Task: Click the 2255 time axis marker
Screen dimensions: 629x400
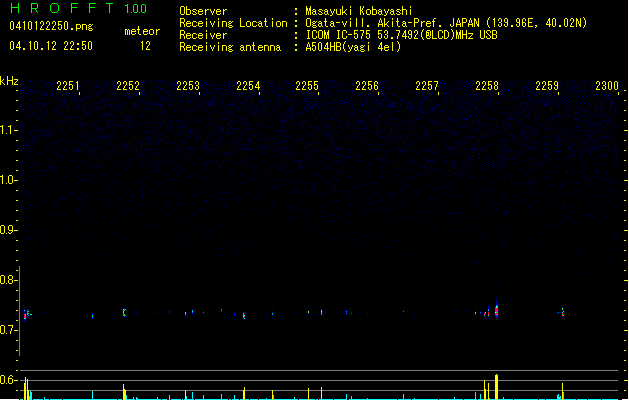Action: tap(307, 85)
